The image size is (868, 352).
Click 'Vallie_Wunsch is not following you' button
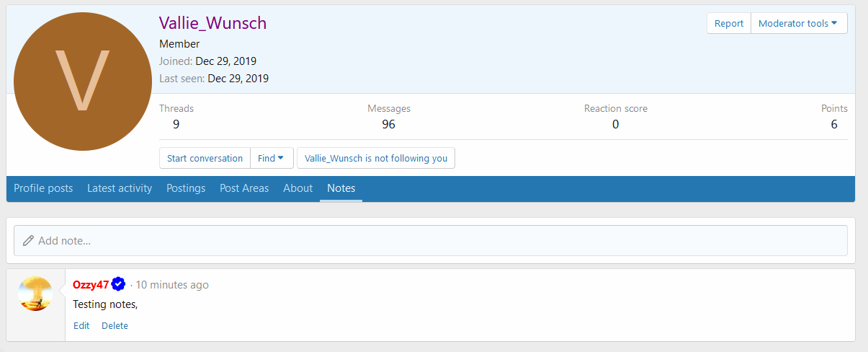(375, 158)
